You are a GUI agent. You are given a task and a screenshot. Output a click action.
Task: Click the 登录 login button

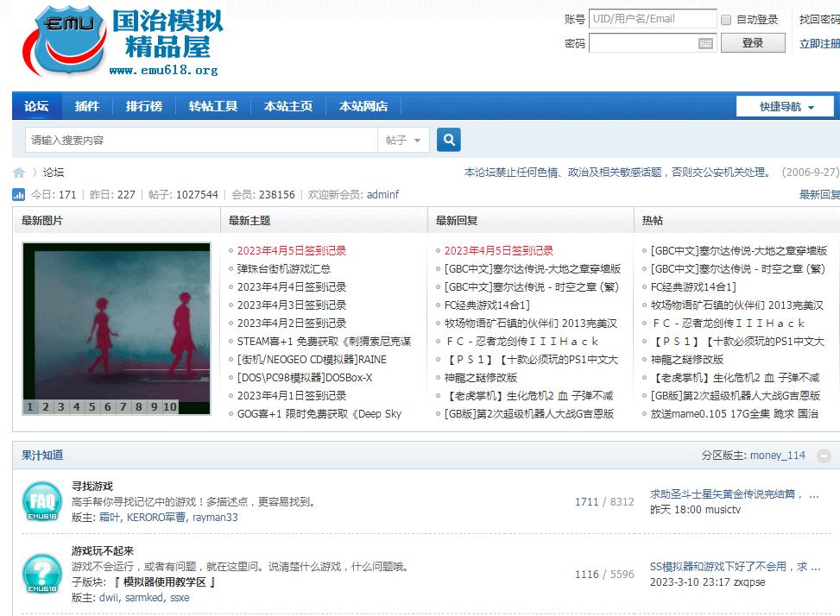point(753,43)
